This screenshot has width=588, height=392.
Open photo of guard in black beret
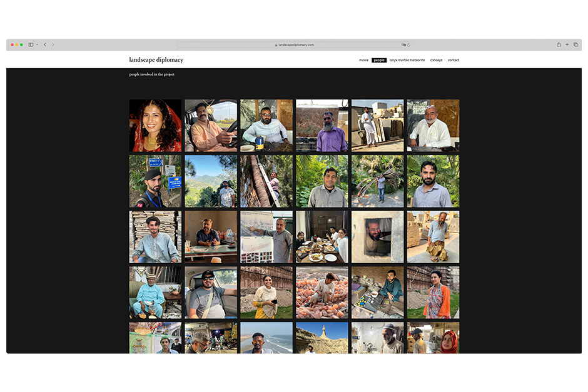(155, 181)
